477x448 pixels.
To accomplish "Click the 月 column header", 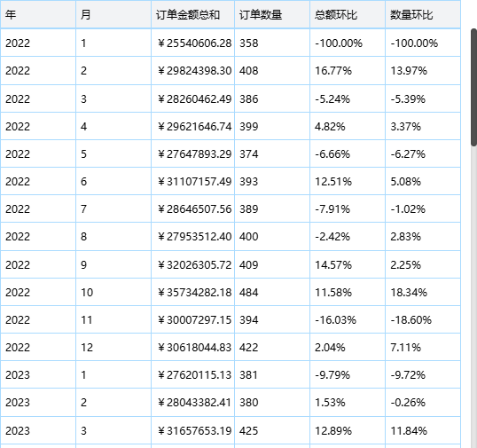I will (x=113, y=14).
